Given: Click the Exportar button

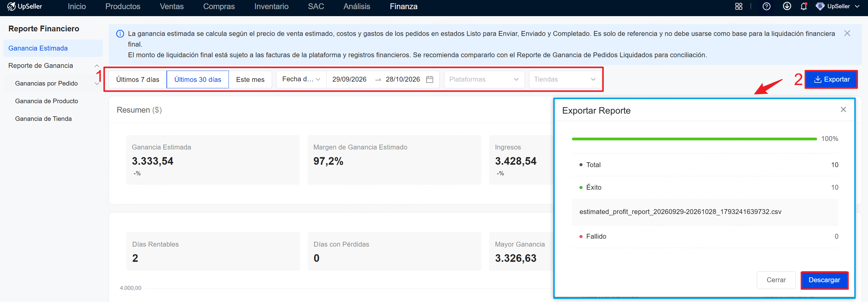Looking at the screenshot, I should click(x=831, y=79).
